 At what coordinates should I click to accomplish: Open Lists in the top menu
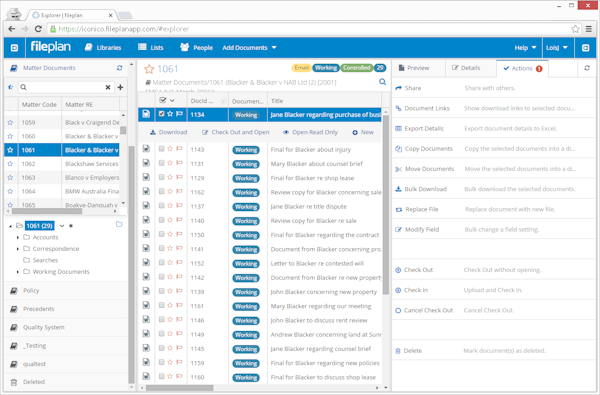(151, 47)
